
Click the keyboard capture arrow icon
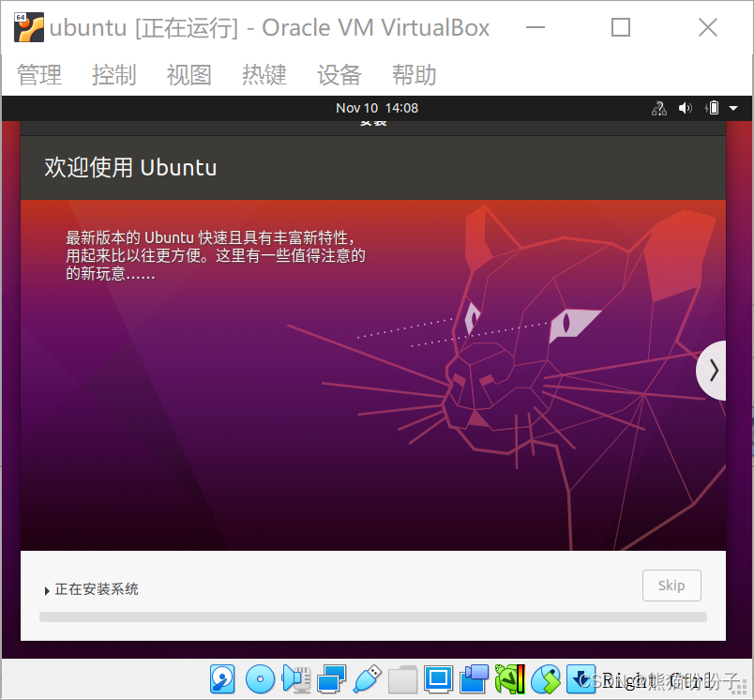point(581,679)
